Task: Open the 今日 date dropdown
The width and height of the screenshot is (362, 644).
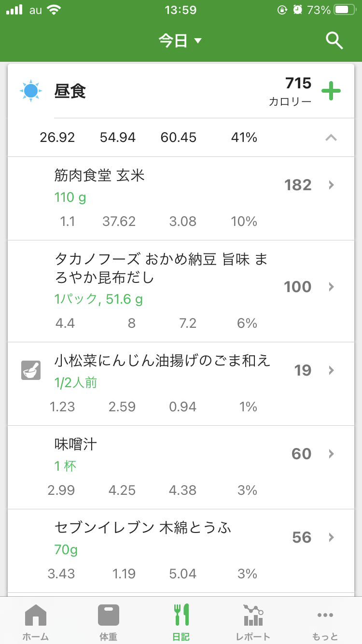Action: tap(180, 41)
